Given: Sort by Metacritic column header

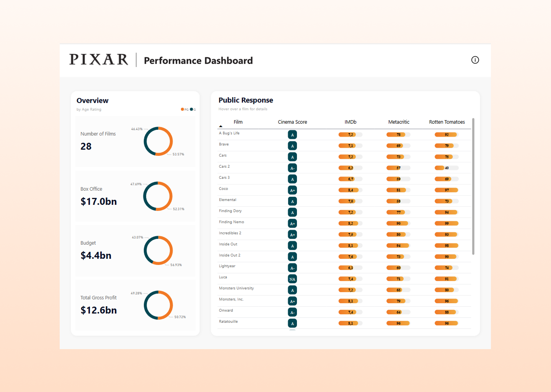Looking at the screenshot, I should coord(399,122).
